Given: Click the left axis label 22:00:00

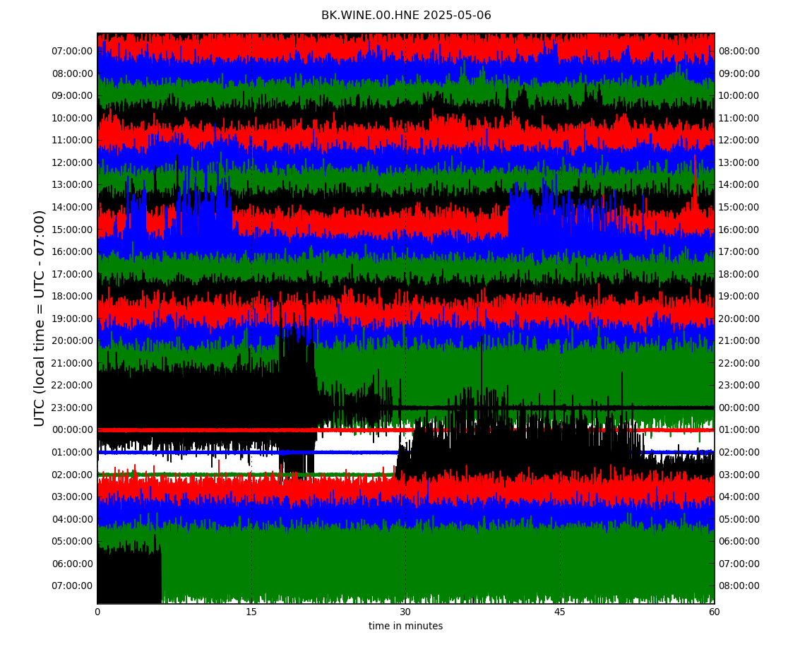Looking at the screenshot, I should point(73,386).
